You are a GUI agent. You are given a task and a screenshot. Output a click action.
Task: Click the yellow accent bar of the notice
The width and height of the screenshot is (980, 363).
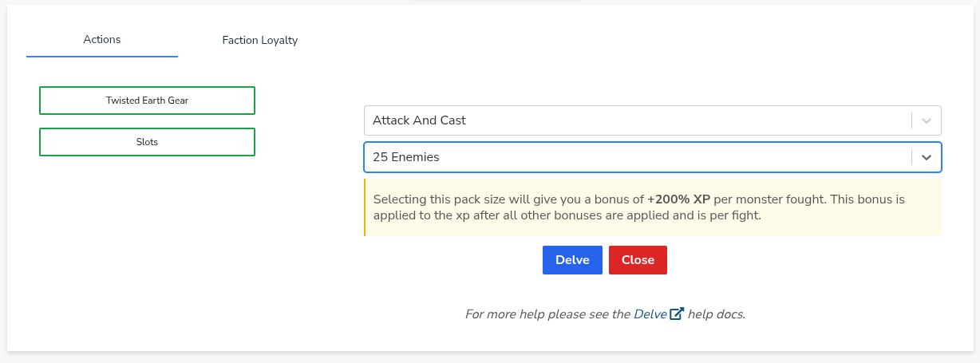point(365,207)
